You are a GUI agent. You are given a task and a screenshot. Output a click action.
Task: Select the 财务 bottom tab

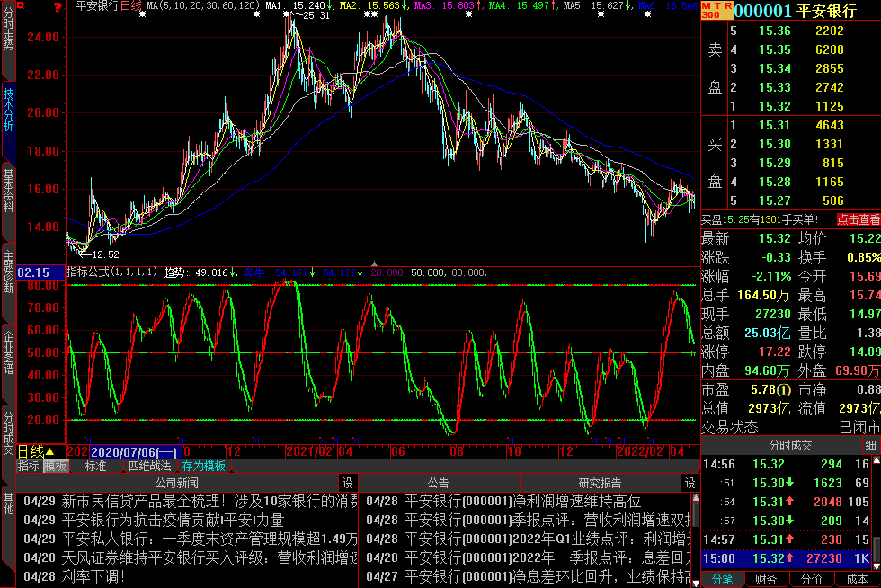coord(766,579)
